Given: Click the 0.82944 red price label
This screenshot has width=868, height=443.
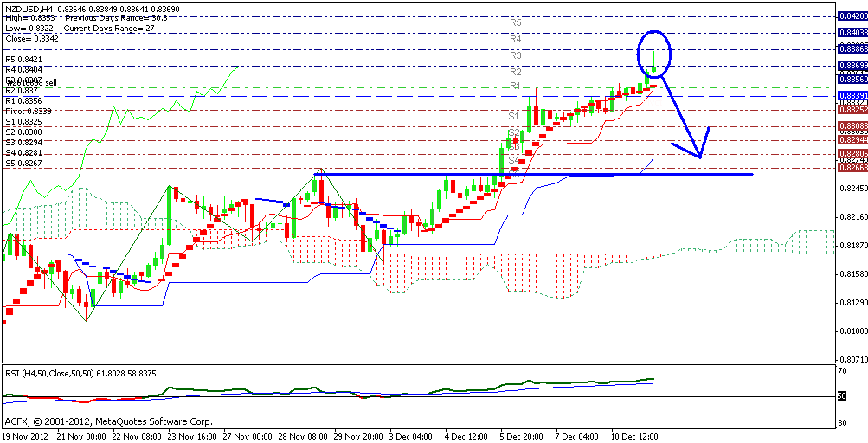Looking at the screenshot, I should (x=852, y=139).
